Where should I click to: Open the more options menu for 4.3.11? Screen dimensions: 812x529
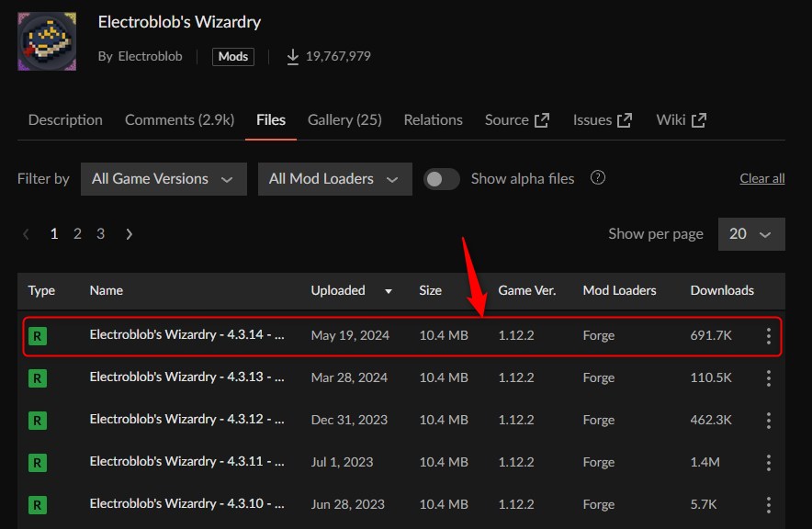(x=769, y=463)
